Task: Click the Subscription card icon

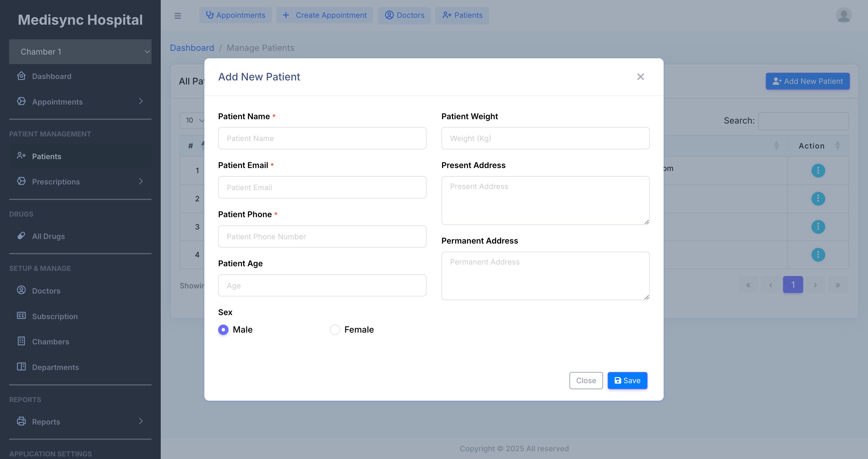Action: [x=21, y=316]
